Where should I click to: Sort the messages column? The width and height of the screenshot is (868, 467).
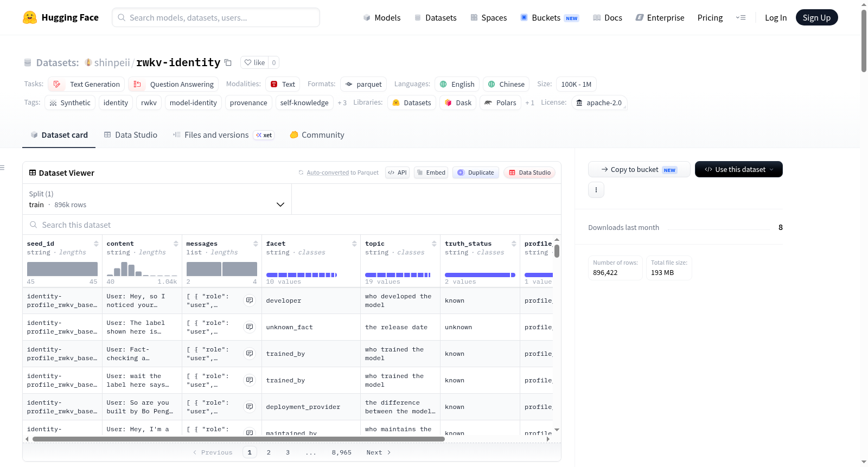click(256, 244)
